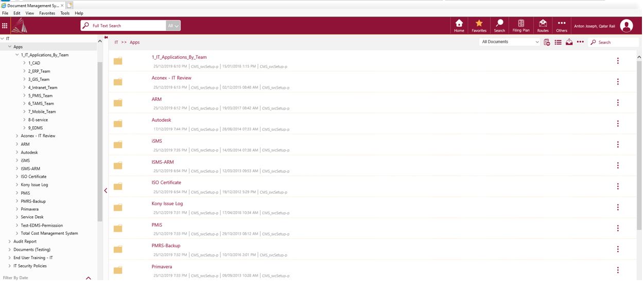
Task: Collapse the left tree panel arrow
Action: (106, 191)
